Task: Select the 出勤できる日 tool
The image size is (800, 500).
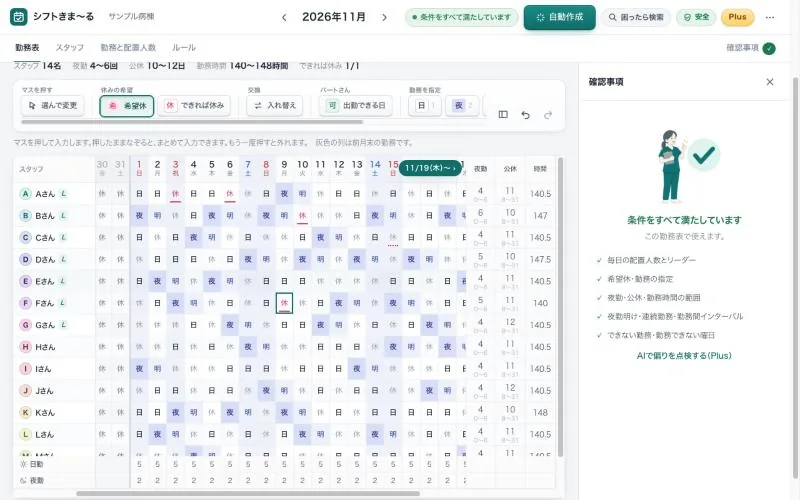Action: (356, 106)
